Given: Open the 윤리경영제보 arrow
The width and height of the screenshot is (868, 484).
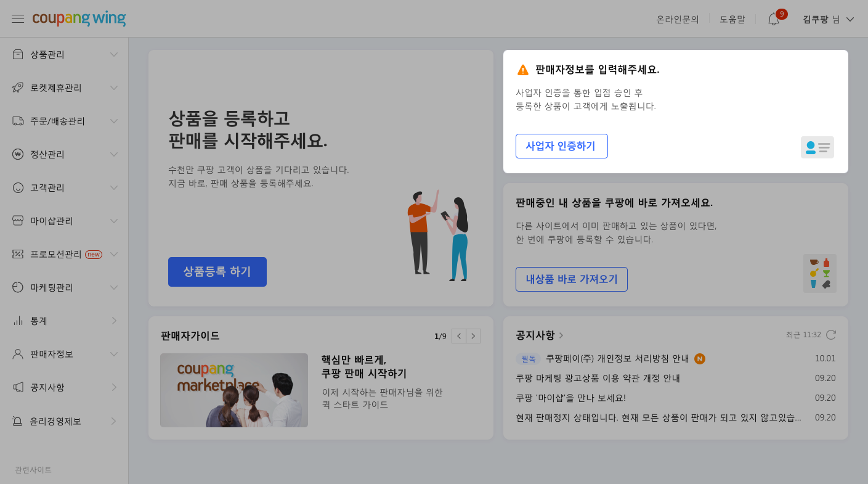Looking at the screenshot, I should (114, 421).
